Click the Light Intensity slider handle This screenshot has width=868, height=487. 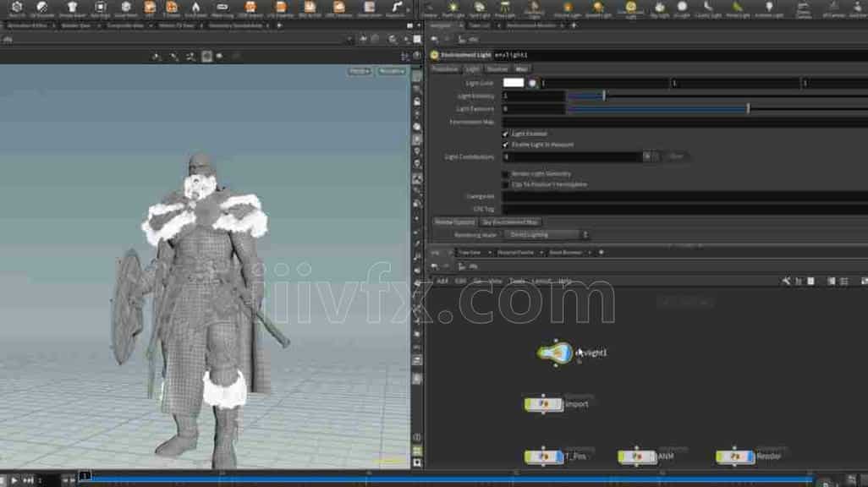(604, 96)
